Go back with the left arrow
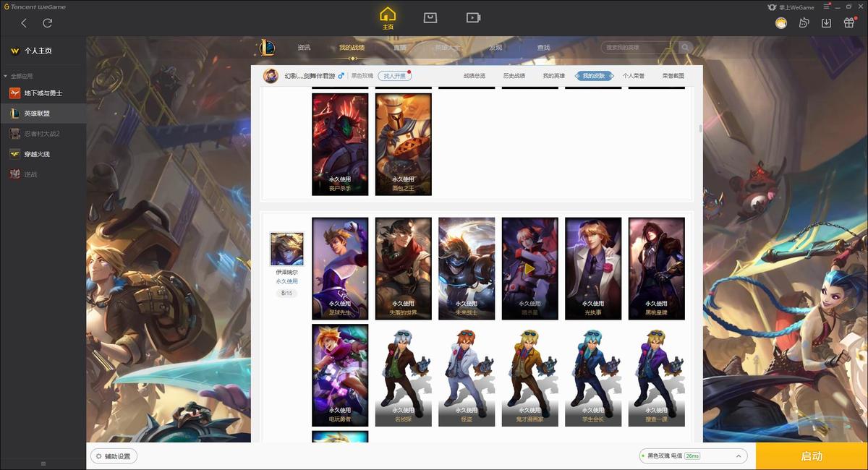868x470 pixels. pyautogui.click(x=24, y=23)
